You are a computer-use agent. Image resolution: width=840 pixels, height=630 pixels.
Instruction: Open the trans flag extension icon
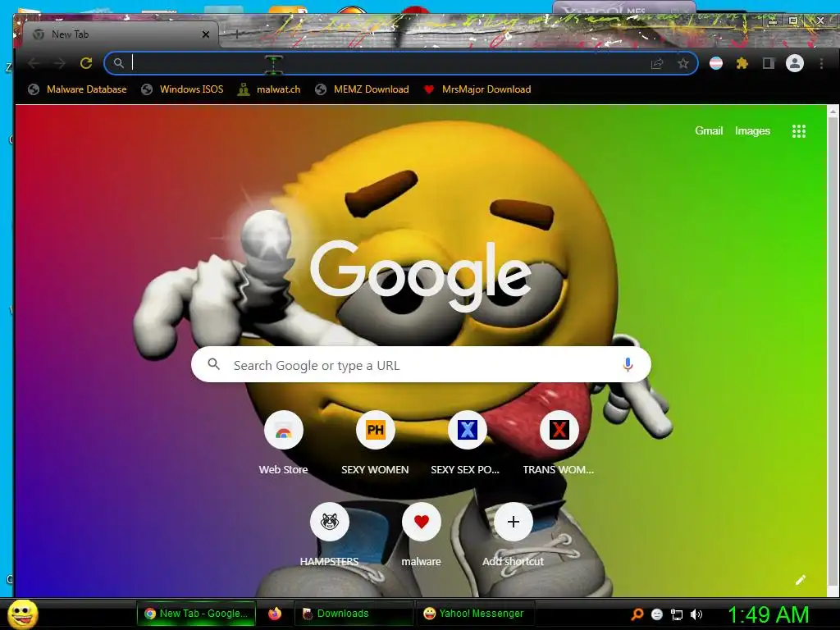coord(716,63)
